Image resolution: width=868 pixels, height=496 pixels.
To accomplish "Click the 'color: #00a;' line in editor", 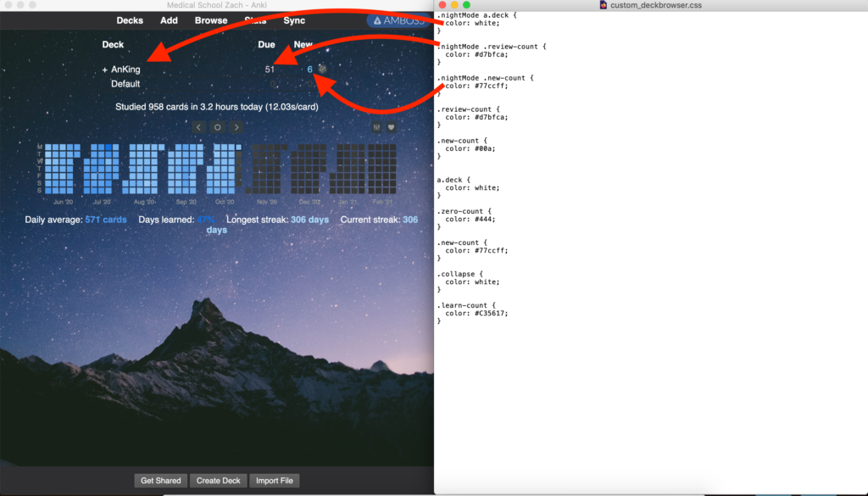I will coord(470,148).
